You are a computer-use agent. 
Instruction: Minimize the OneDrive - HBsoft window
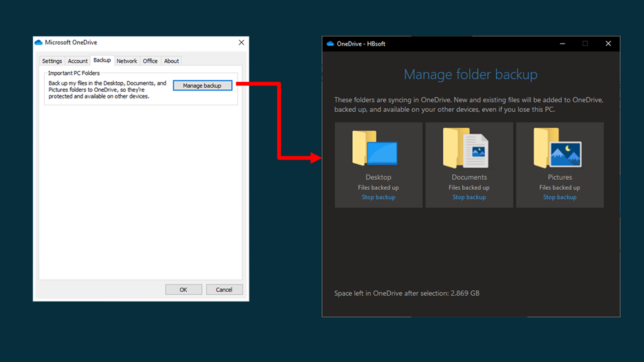click(x=562, y=44)
